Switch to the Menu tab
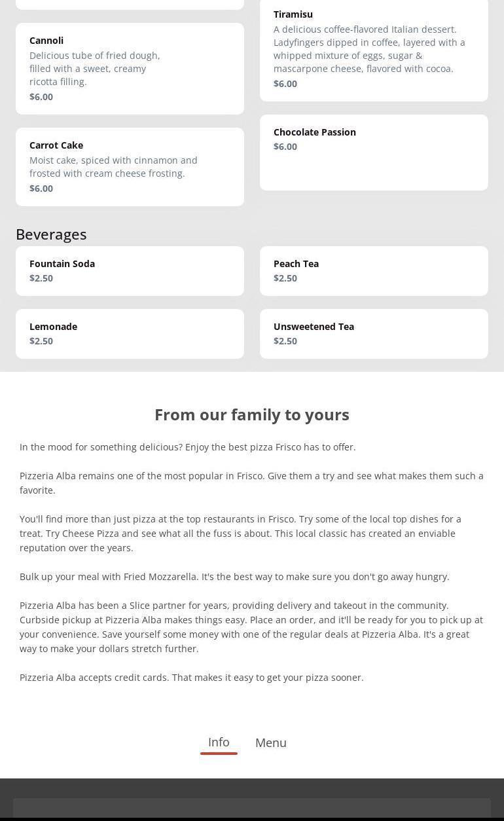The width and height of the screenshot is (504, 821). 271,743
